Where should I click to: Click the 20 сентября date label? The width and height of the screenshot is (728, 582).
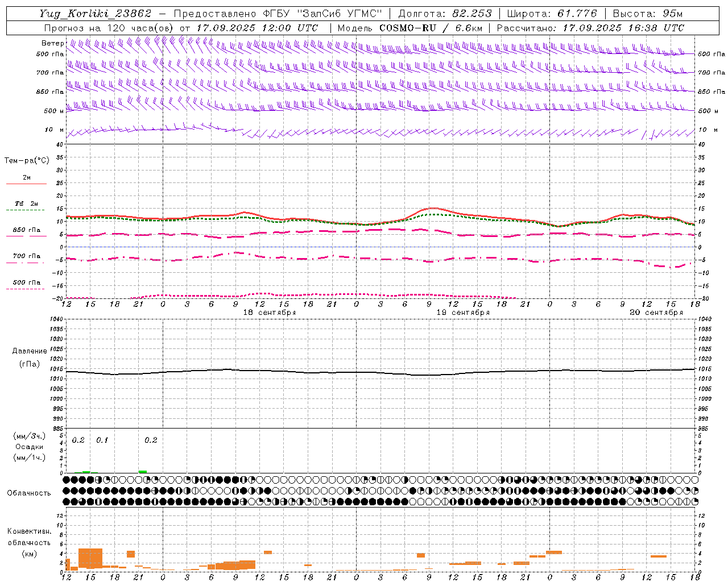656,313
